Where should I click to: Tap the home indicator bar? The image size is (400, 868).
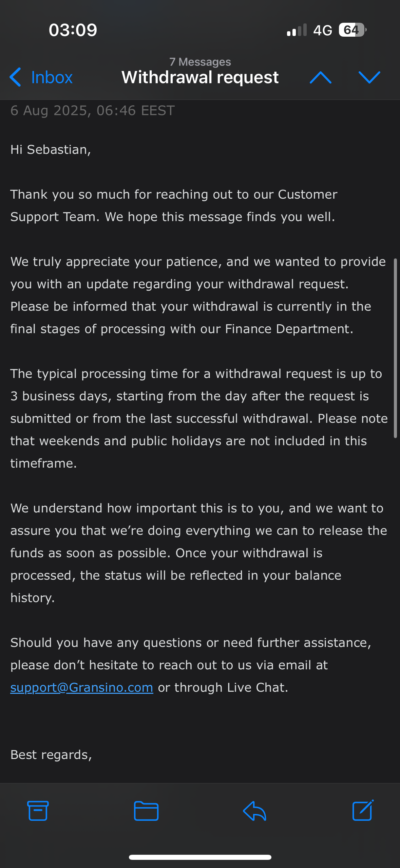(x=200, y=857)
